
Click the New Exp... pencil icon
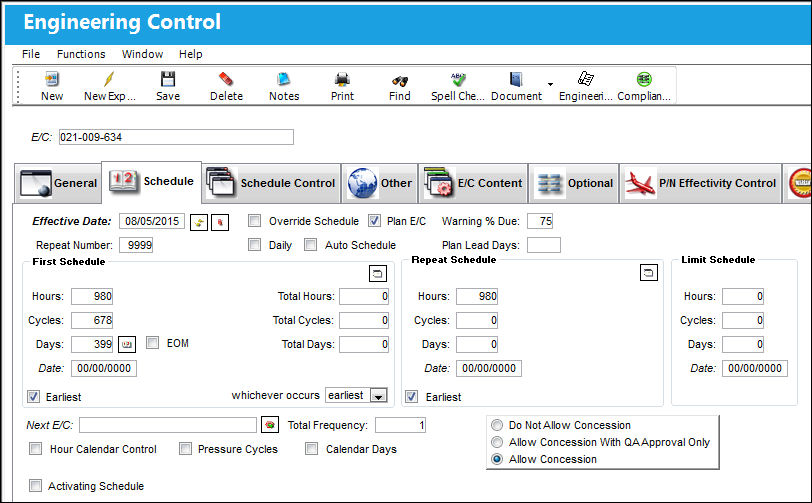click(x=109, y=79)
